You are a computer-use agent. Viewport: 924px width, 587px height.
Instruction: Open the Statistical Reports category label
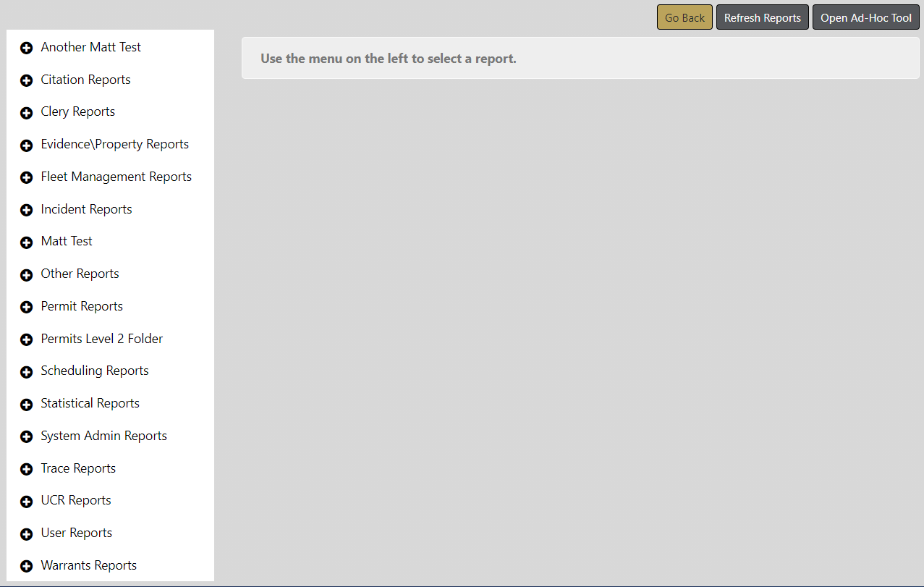point(90,403)
